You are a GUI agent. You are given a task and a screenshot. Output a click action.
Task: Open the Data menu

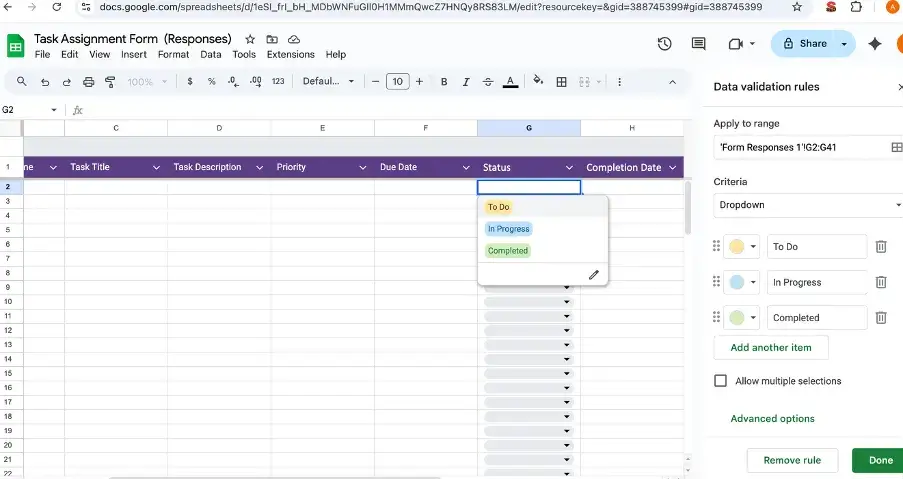click(x=210, y=54)
